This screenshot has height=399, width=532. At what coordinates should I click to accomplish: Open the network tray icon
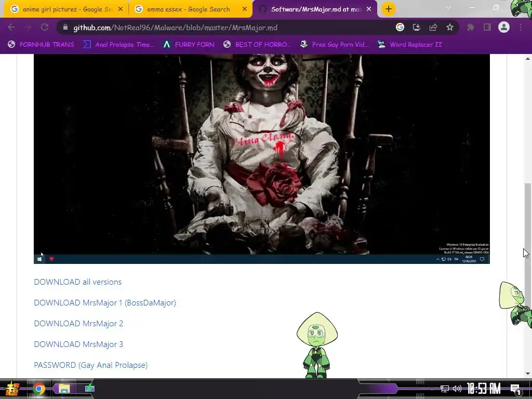click(445, 389)
